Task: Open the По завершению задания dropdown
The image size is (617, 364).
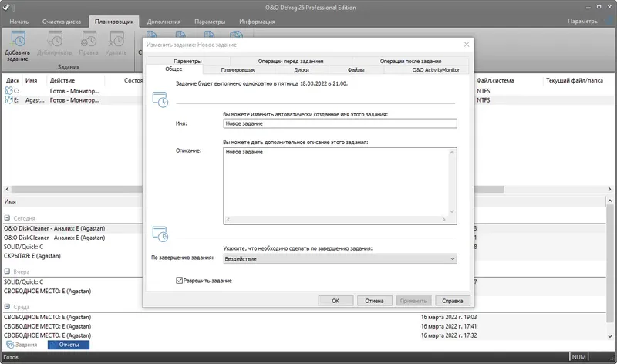Action: 340,259
